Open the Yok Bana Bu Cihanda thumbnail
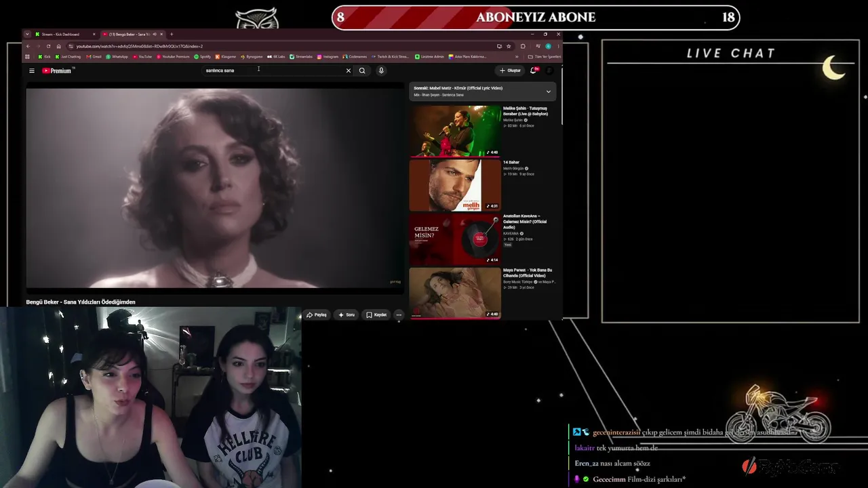Image resolution: width=868 pixels, height=488 pixels. click(455, 293)
